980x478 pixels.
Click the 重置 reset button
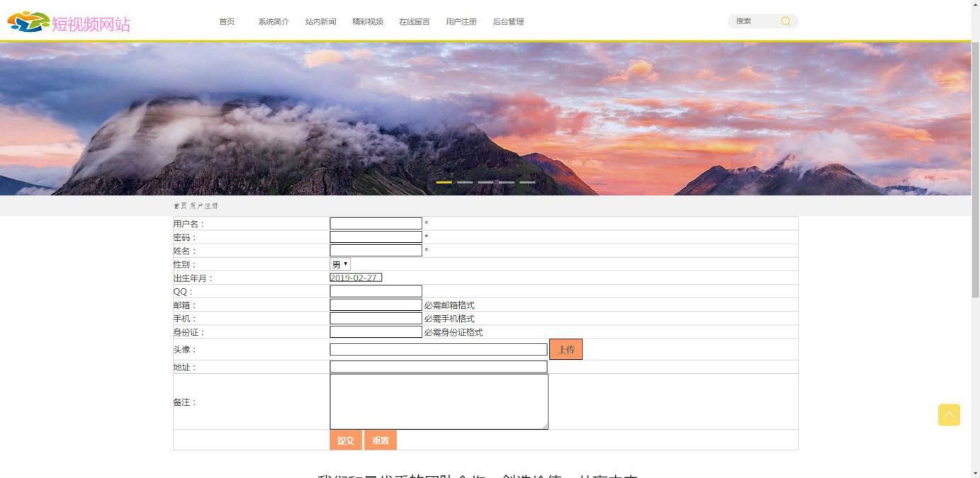click(x=381, y=440)
